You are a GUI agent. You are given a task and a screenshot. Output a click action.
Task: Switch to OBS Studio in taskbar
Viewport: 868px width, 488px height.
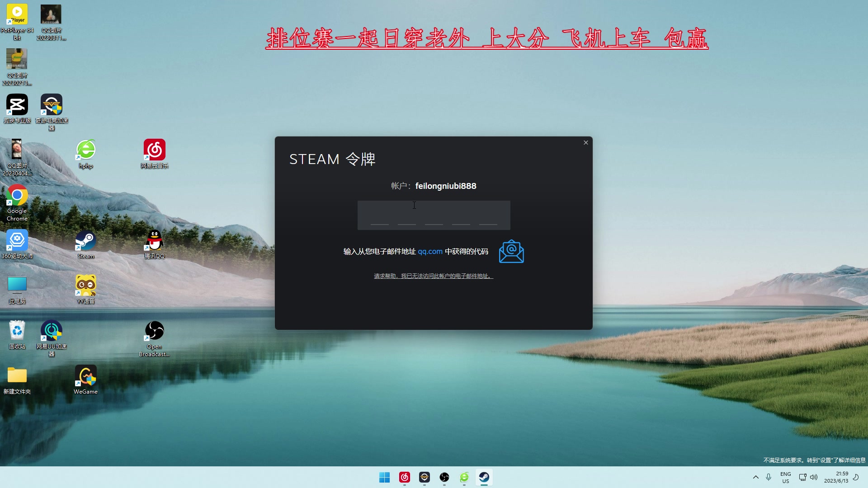tap(444, 477)
